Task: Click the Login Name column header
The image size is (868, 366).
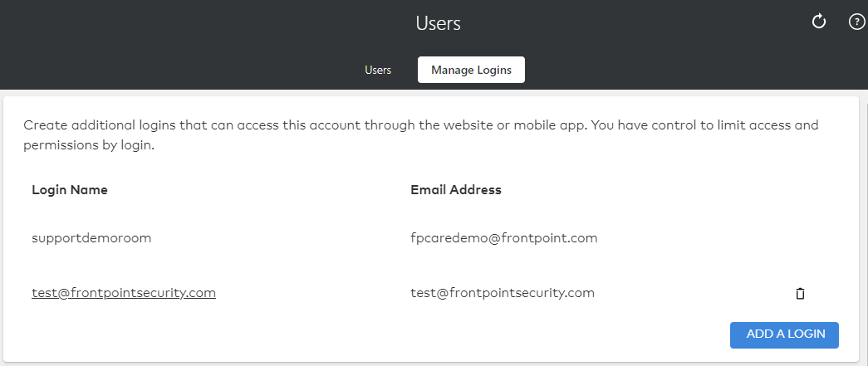Action: click(70, 189)
